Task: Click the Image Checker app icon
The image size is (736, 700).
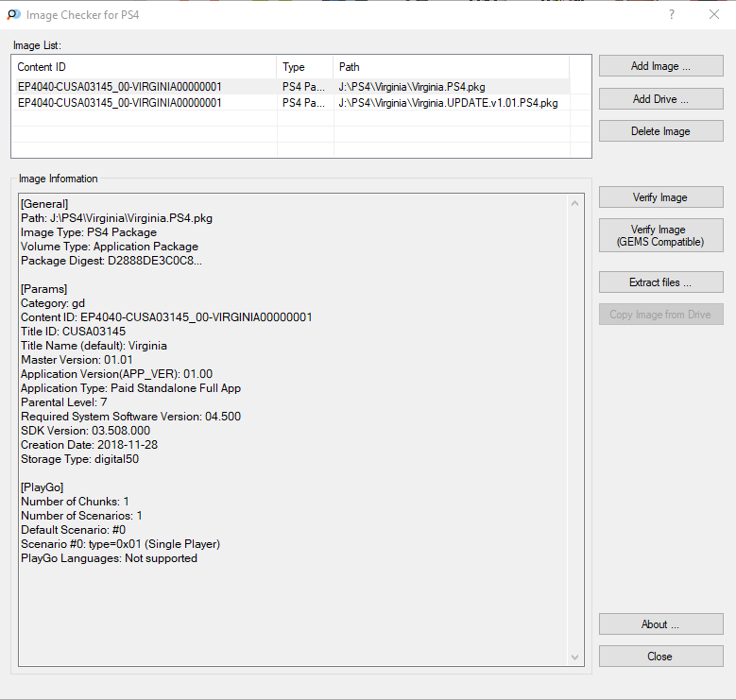Action: (13, 14)
